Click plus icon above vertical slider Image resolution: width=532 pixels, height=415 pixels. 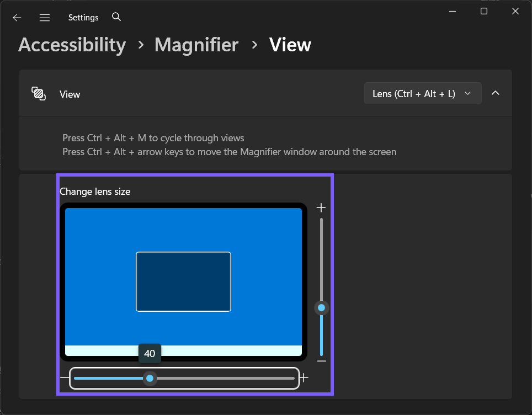321,208
